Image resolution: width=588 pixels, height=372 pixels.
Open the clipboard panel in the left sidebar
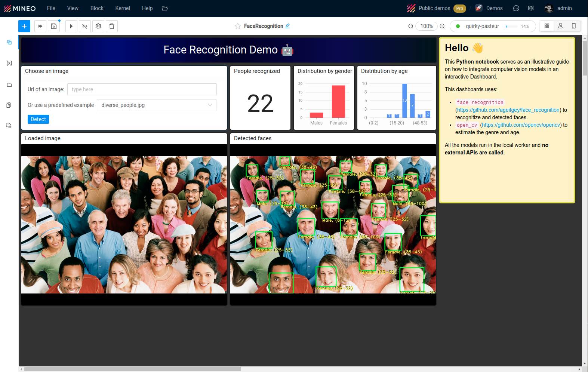(x=9, y=105)
